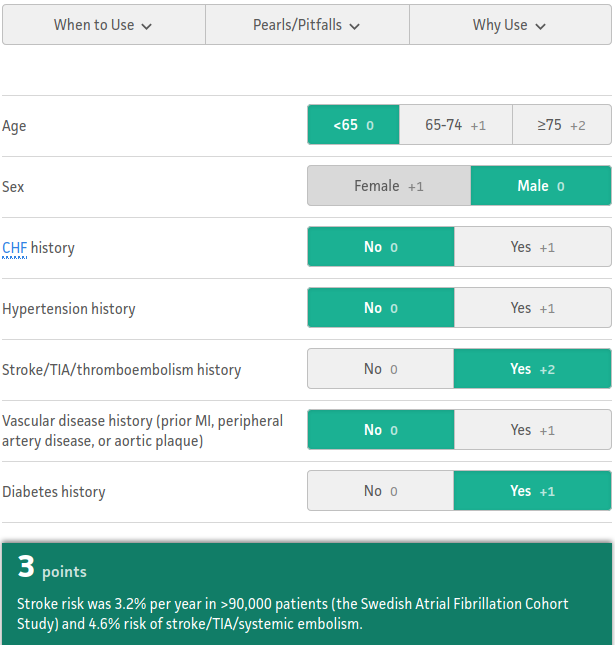Set Hypertension history to No
The image size is (615, 645).
click(x=381, y=308)
